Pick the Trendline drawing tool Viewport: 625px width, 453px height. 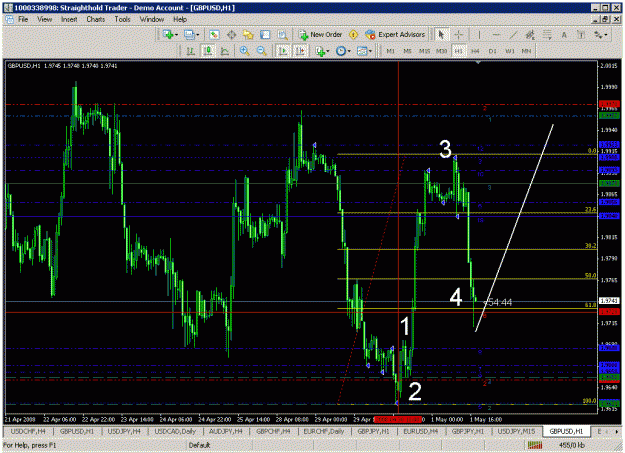513,35
